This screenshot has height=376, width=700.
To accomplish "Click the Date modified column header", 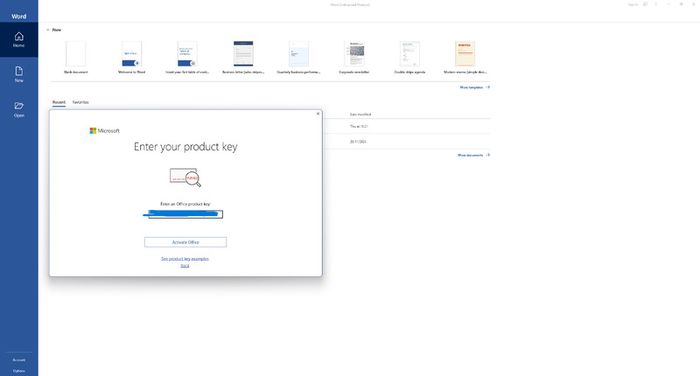I will (x=360, y=114).
